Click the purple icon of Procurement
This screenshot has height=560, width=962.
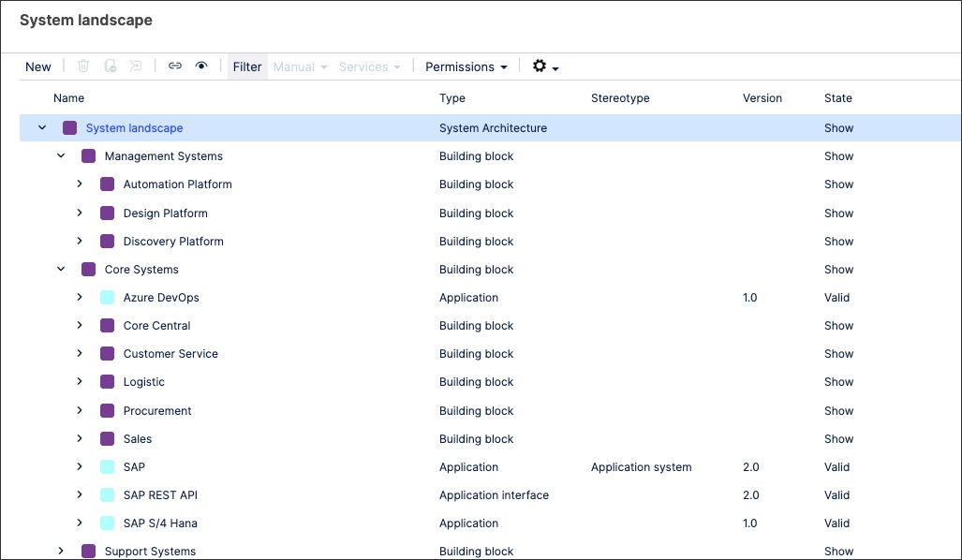point(108,410)
